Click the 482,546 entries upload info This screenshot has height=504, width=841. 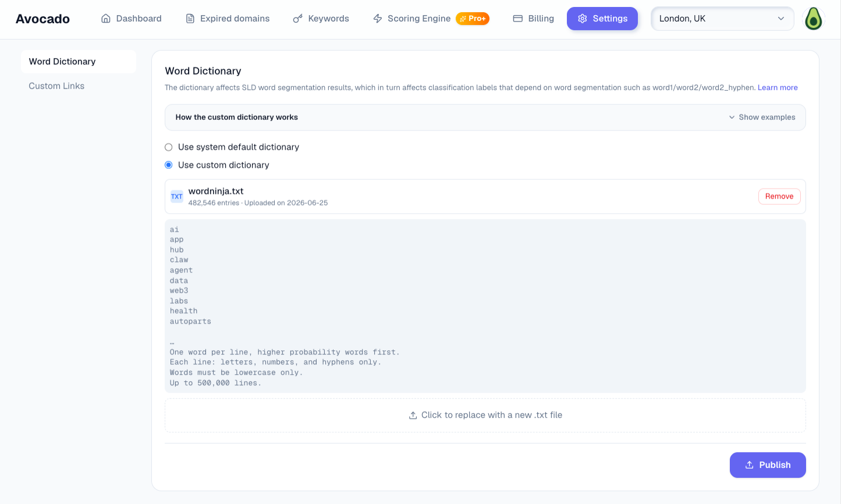(258, 203)
